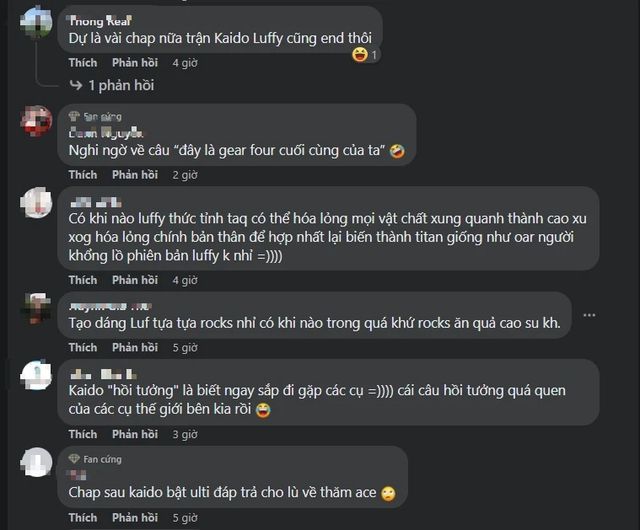Click Thích under the Kaido Luffy end comment
640x530 pixels.
(83, 62)
